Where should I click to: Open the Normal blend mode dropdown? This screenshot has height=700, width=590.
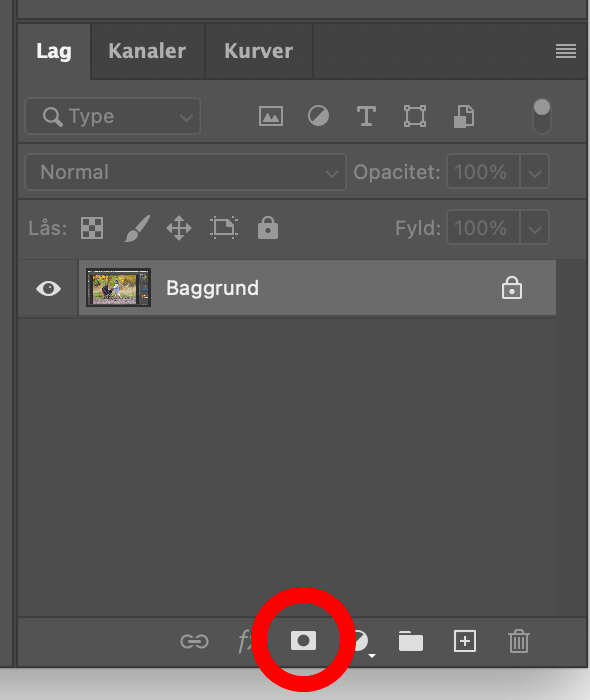185,172
